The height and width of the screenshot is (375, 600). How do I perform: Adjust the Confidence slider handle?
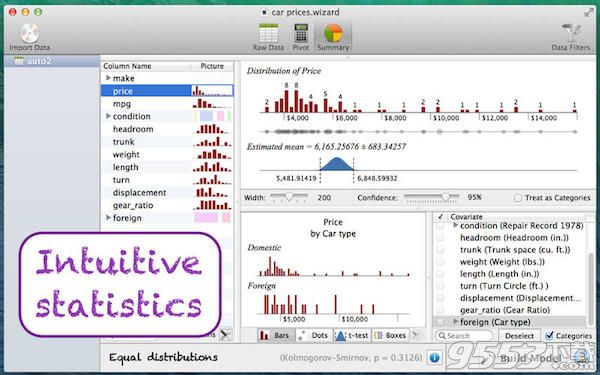coord(445,197)
